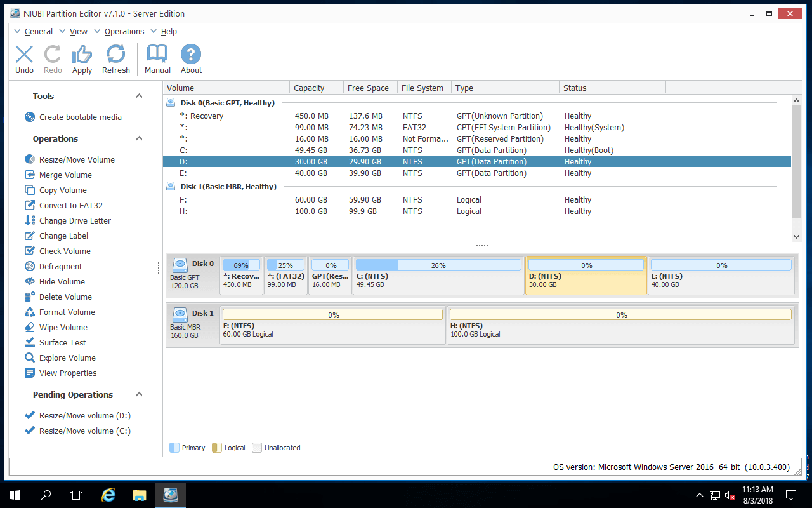Select E: (NTFS) 40.00 GB partition block
The width and height of the screenshot is (812, 508).
pos(721,276)
